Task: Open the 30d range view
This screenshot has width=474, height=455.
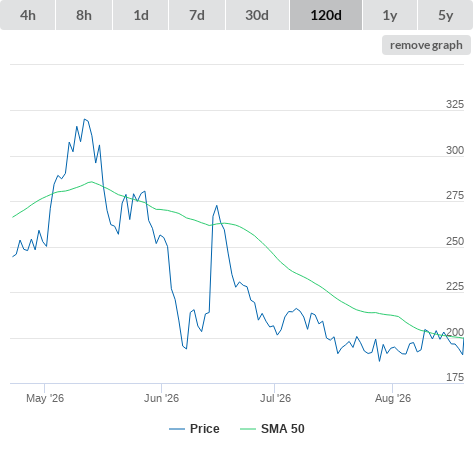Action: (257, 15)
